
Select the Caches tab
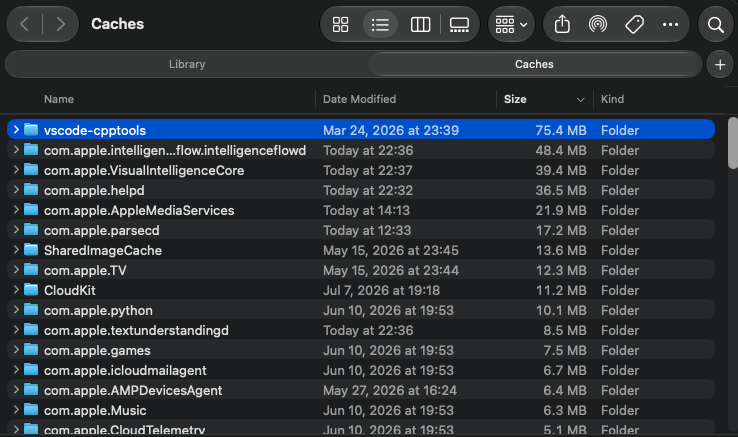click(534, 64)
